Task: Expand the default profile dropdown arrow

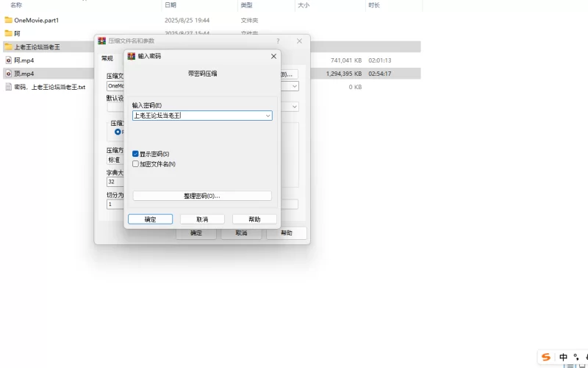Action: pyautogui.click(x=295, y=107)
